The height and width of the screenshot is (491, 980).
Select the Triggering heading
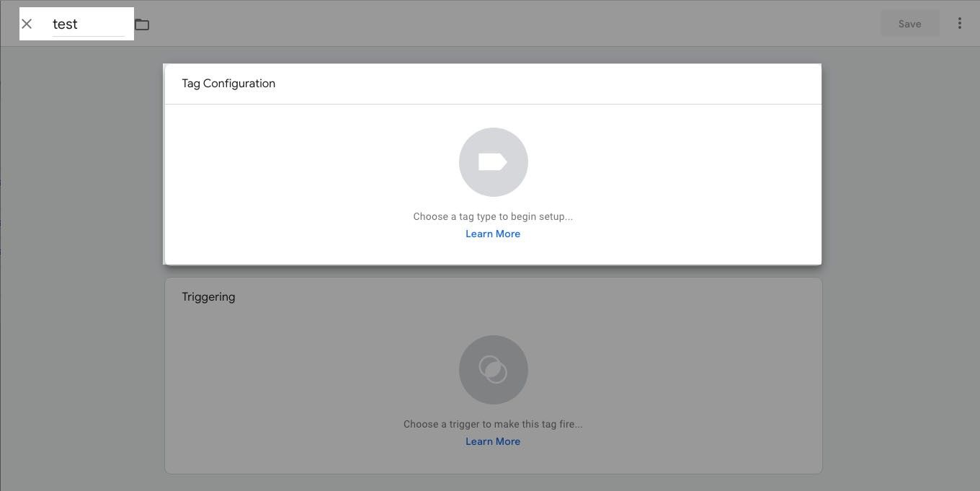[208, 297]
